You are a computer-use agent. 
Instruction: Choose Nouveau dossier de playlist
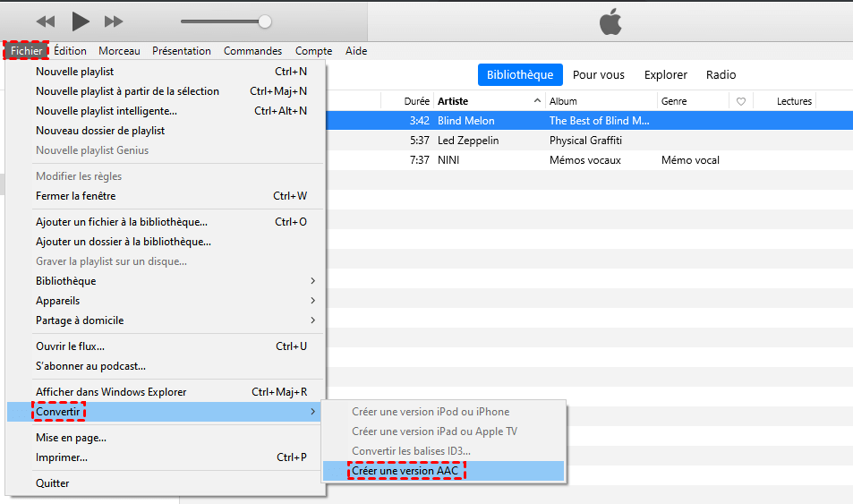166,131
